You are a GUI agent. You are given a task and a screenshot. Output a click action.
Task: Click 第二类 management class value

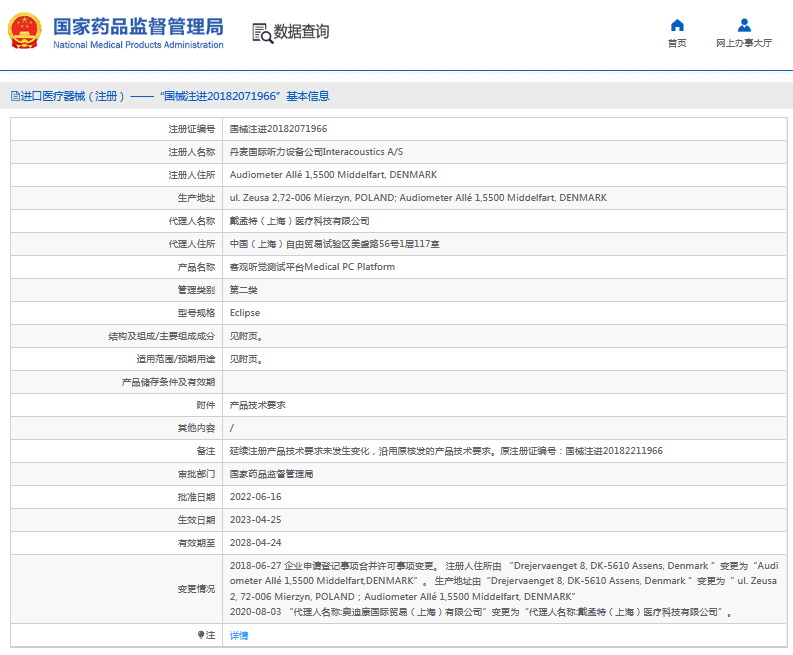243,290
